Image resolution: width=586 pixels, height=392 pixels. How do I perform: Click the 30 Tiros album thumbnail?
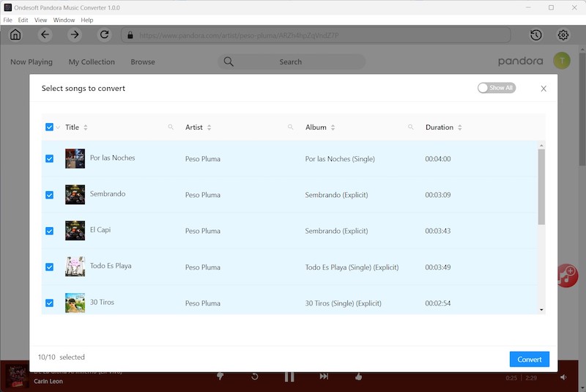[x=75, y=303]
